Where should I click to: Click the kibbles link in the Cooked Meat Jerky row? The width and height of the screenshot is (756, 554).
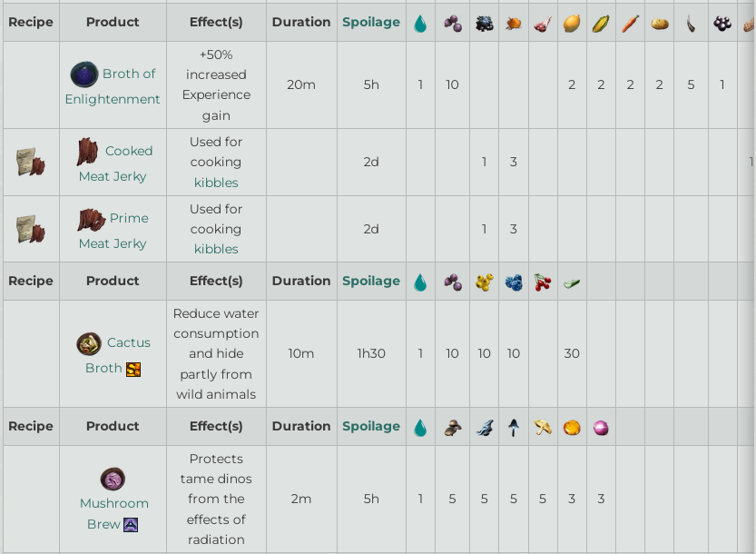[x=216, y=183]
